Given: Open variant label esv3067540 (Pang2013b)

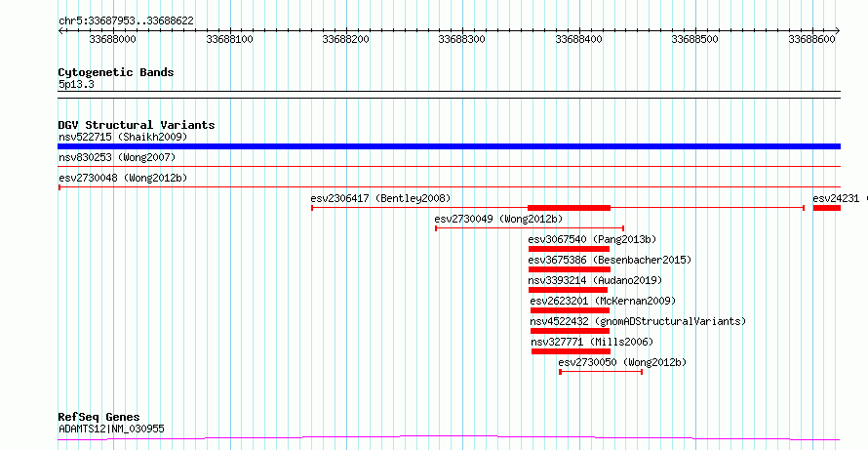Looking at the screenshot, I should 592,239.
